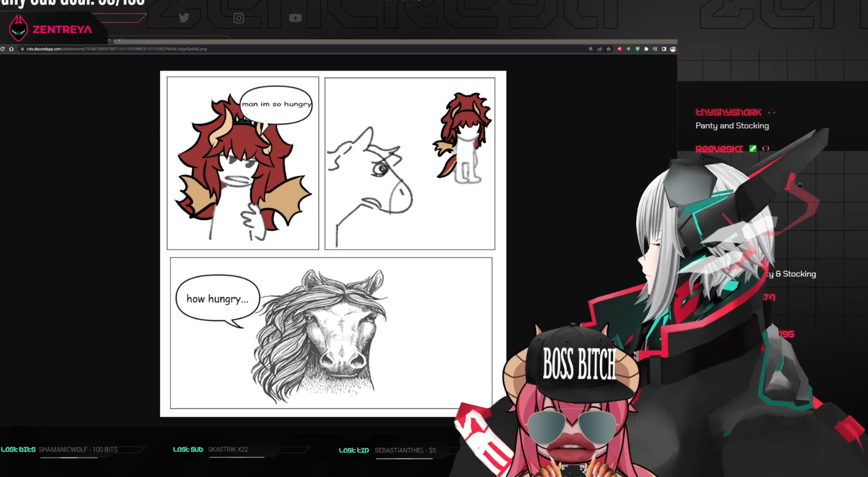Click 'Last bits' SHAMANICWOLF - 100 BITS text

tap(78, 450)
